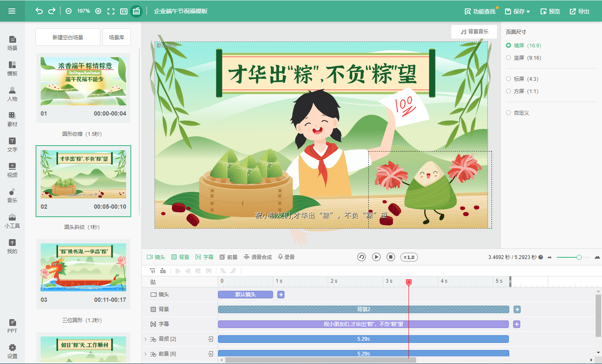Viewport: 602px width, 364px height.
Task: Toggle the 背景 track display
Action: [x=180, y=257]
